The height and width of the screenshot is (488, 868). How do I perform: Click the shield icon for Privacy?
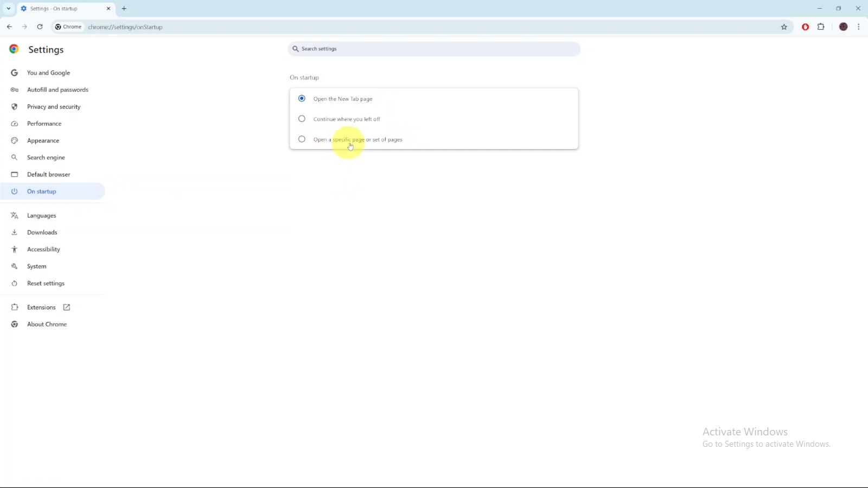(15, 107)
